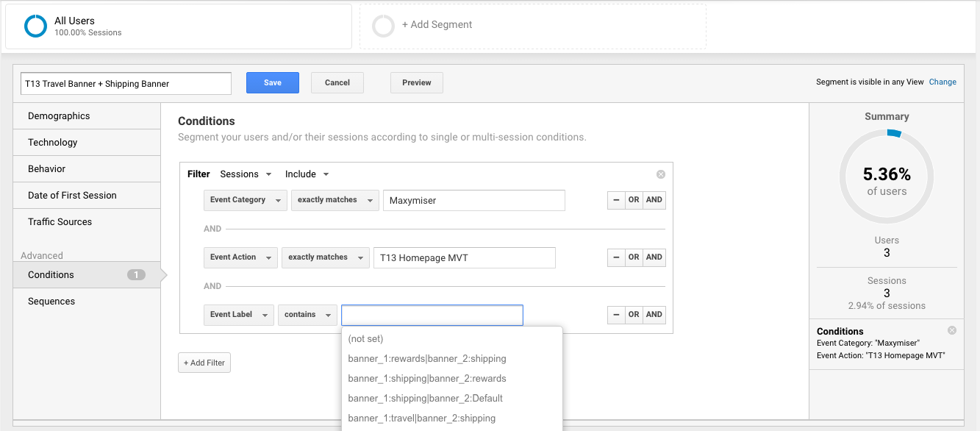
Task: Switch to the Traffic Sources section
Action: click(x=60, y=222)
